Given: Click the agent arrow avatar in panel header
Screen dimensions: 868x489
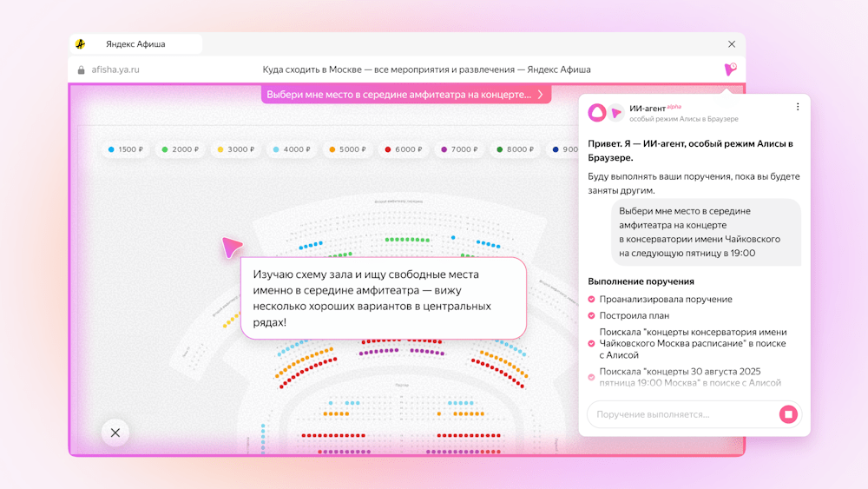Looking at the screenshot, I should (x=615, y=113).
